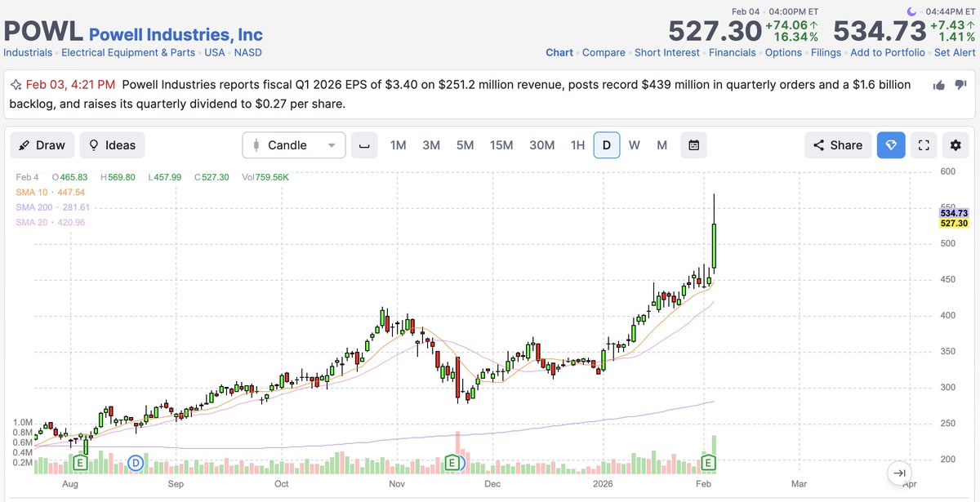Click the Industrials sector link
This screenshot has width=980, height=502.
28,52
